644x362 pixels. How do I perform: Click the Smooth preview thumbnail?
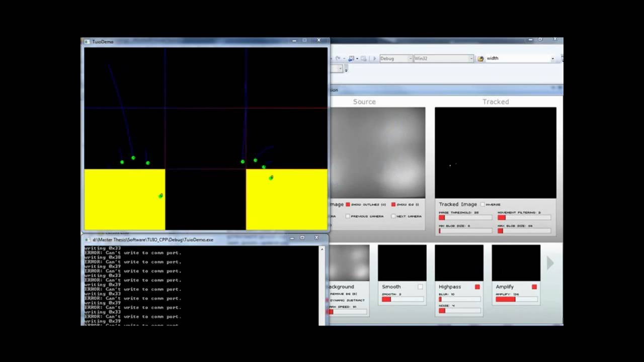click(x=402, y=263)
